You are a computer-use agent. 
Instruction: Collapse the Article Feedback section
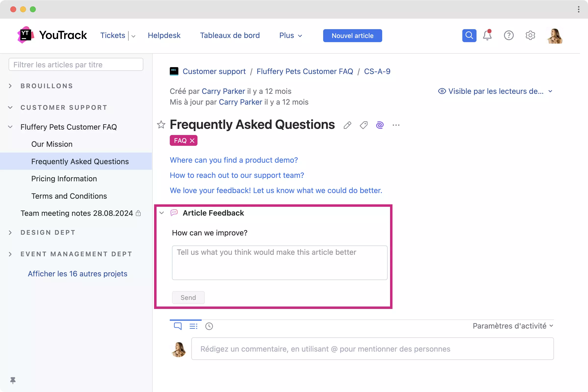tap(162, 213)
